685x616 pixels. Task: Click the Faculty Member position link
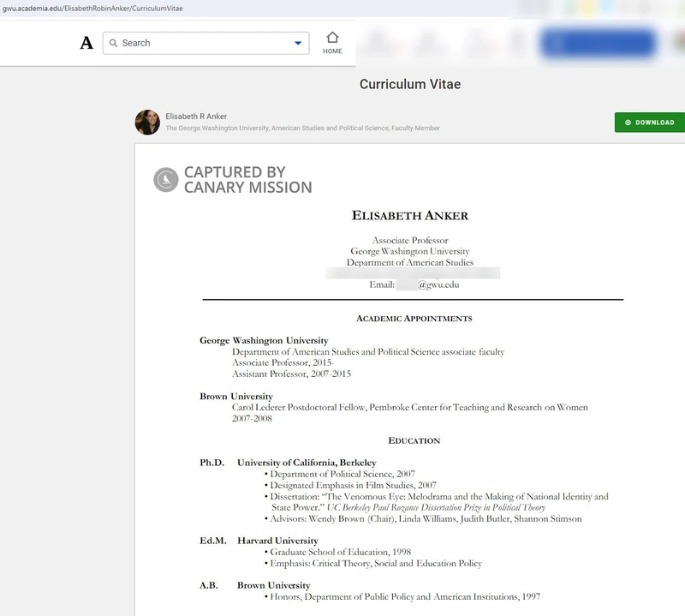click(415, 129)
